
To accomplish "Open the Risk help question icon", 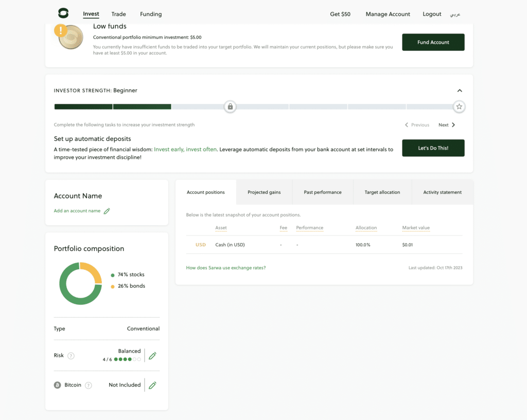I will point(71,356).
